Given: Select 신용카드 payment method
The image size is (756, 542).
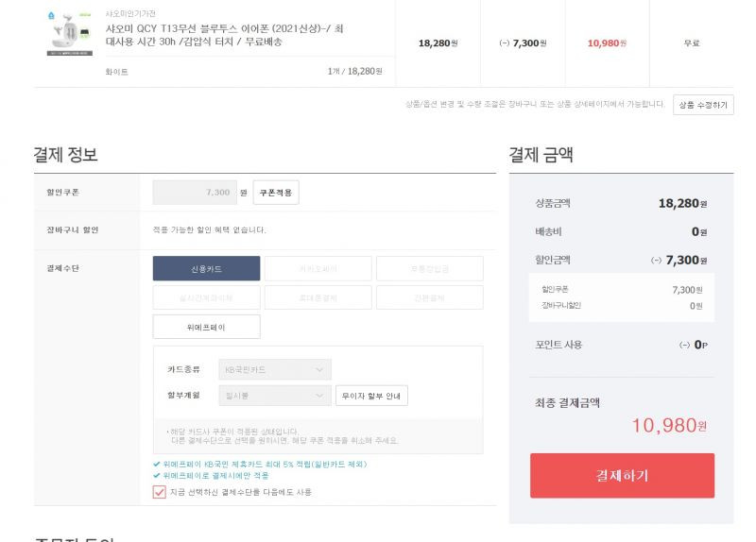Looking at the screenshot, I should (x=206, y=269).
